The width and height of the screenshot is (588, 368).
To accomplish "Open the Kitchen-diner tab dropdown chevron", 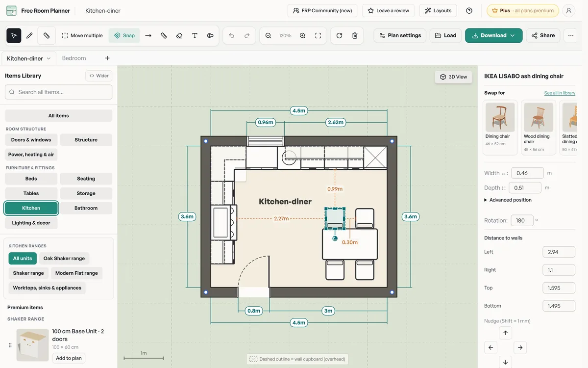I will tap(49, 58).
